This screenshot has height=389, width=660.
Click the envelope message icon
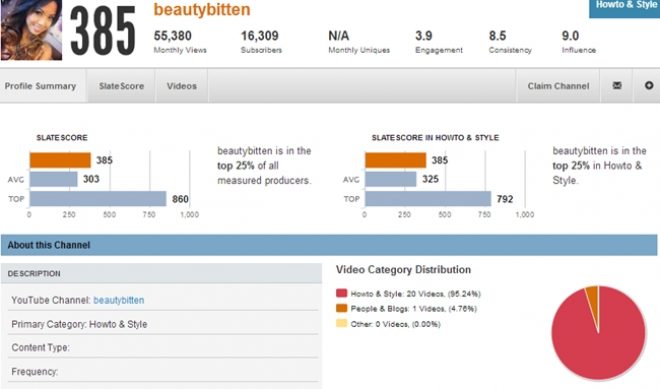pos(617,85)
